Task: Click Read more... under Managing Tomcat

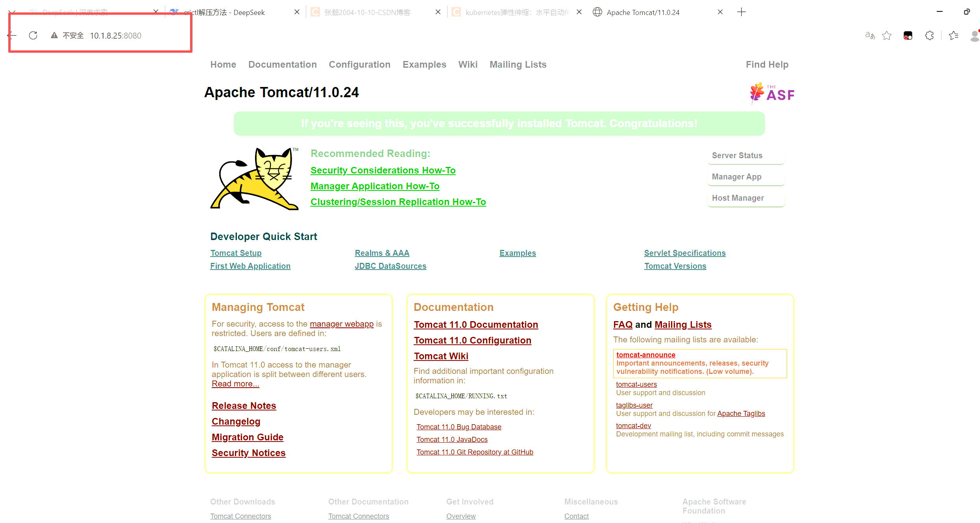Action: [x=235, y=384]
